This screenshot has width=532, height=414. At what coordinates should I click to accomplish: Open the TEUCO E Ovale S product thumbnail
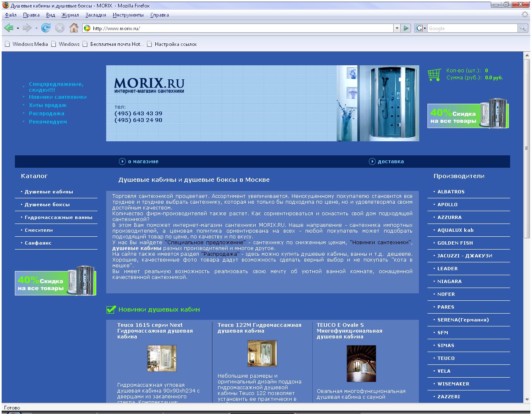pos(361,364)
